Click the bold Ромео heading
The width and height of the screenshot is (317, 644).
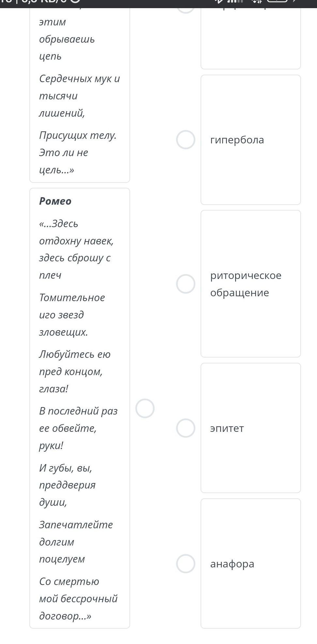pos(55,201)
